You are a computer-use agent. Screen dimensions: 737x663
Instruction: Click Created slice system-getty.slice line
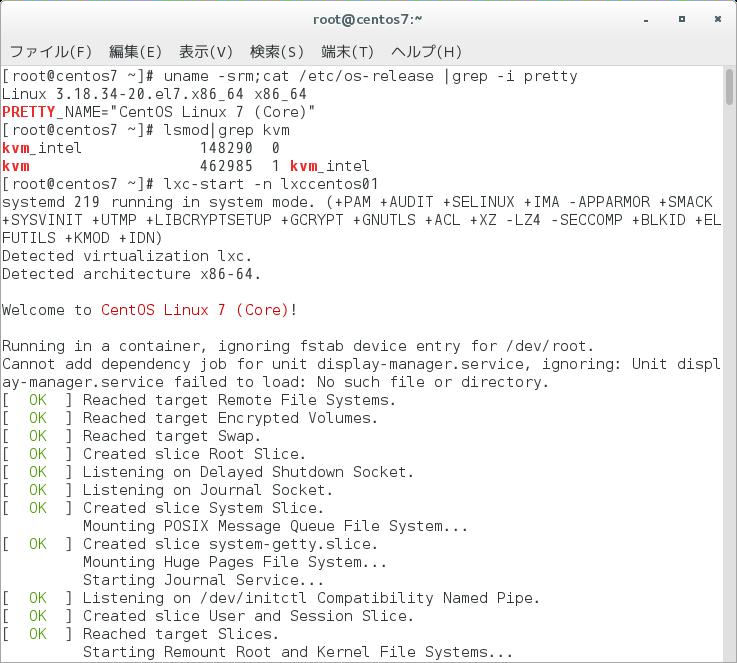tap(190, 544)
